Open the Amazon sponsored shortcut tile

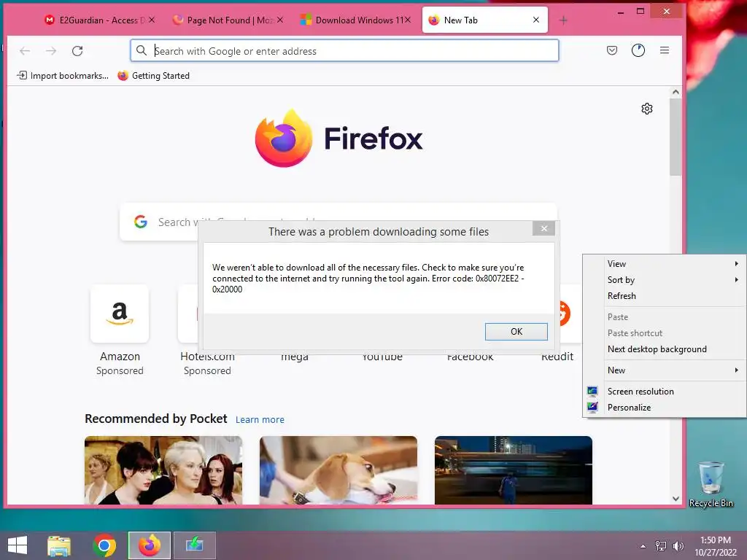[120, 314]
